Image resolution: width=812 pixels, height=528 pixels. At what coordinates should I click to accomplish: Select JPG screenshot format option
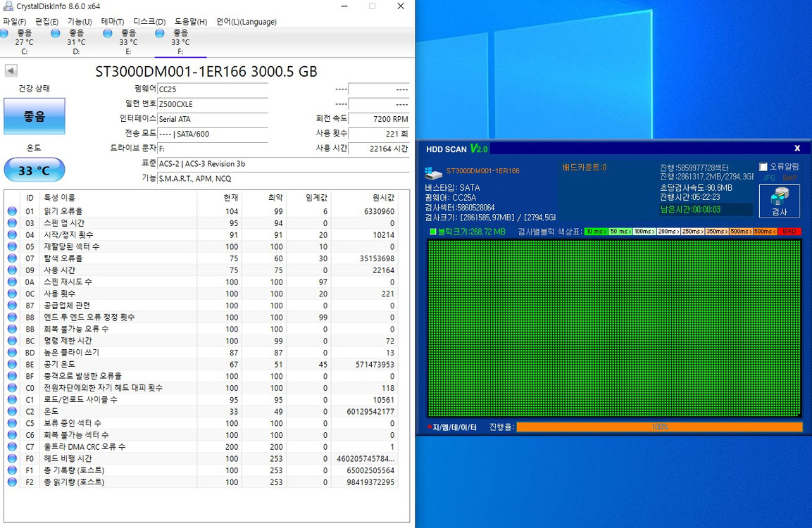[x=768, y=178]
